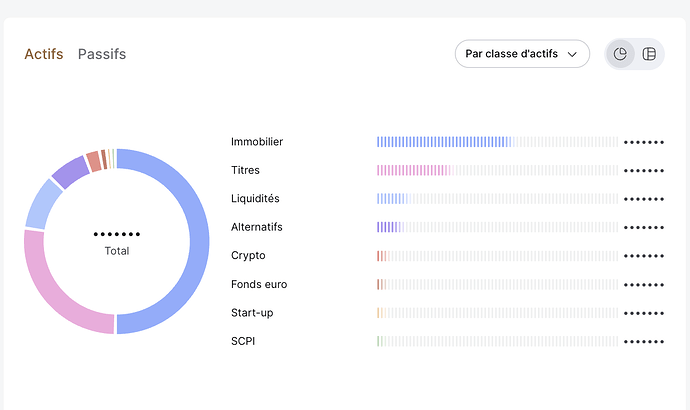The image size is (690, 410).
Task: Switch to the Actifs tab
Action: click(44, 54)
